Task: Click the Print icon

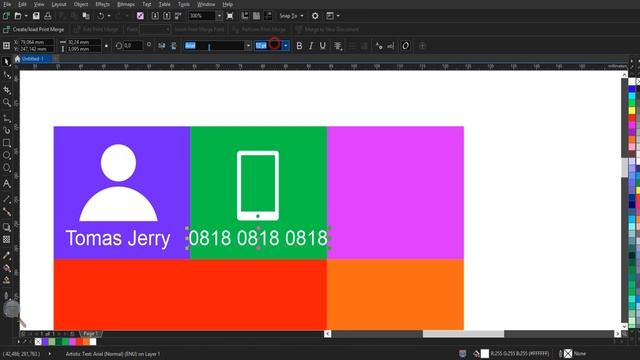Action: click(48, 16)
